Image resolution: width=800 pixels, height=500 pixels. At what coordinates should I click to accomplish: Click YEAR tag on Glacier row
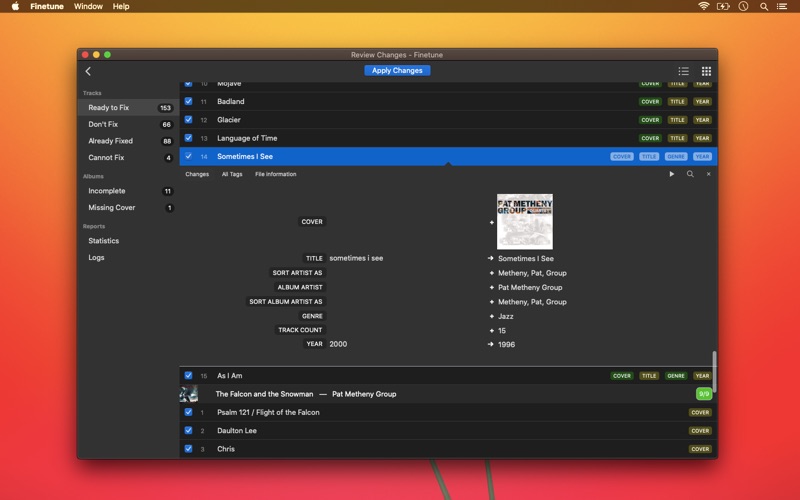[x=702, y=120]
